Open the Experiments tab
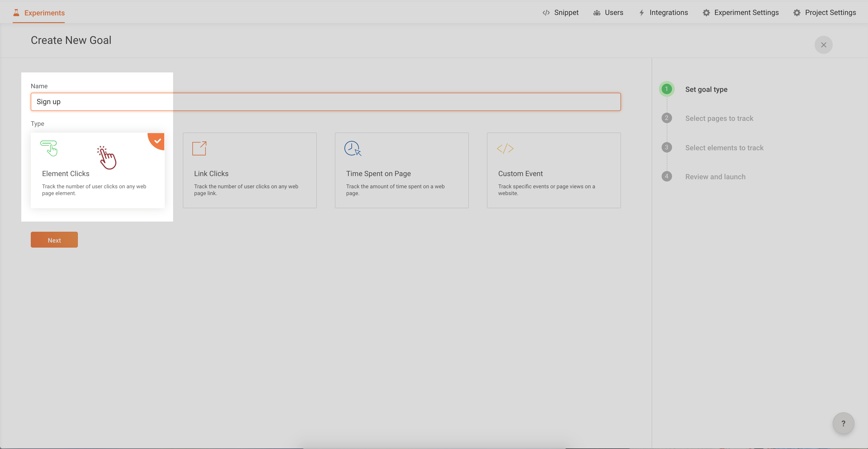Viewport: 868px width, 449px height. tap(39, 13)
